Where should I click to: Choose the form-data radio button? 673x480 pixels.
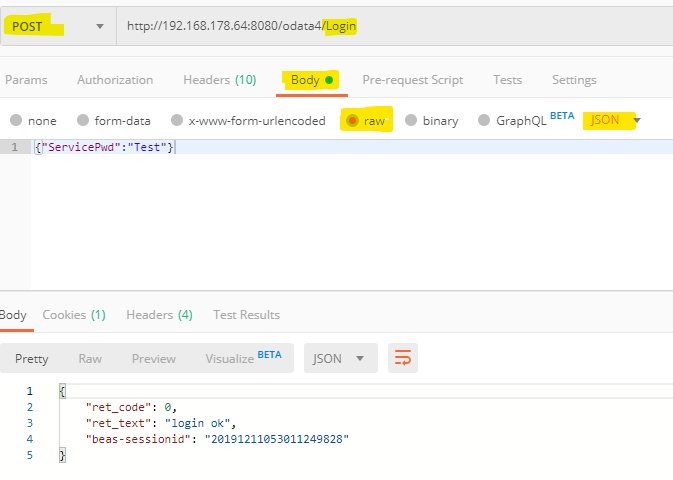[83, 121]
